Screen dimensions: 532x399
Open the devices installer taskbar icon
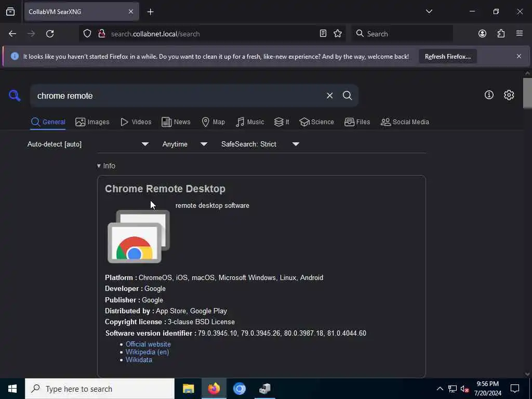[x=264, y=389]
